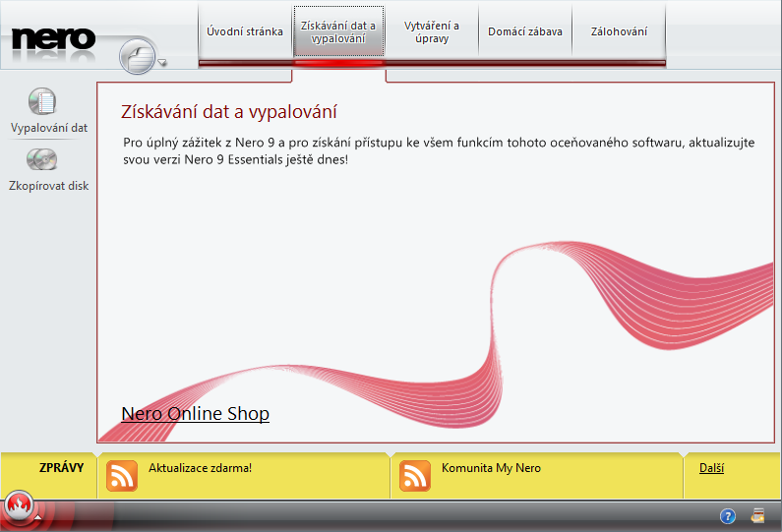Click the toolbox icon beside the help icon
This screenshot has height=532, width=782.
coord(757,515)
